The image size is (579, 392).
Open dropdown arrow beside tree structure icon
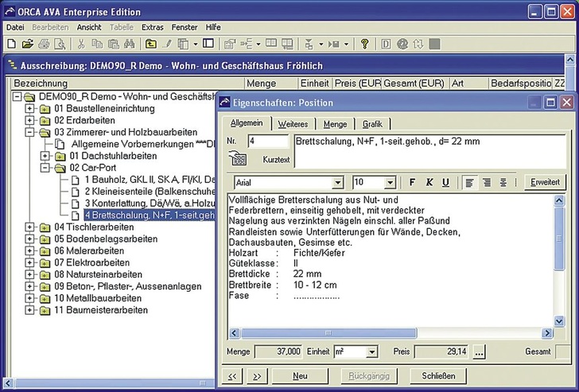pos(258,44)
